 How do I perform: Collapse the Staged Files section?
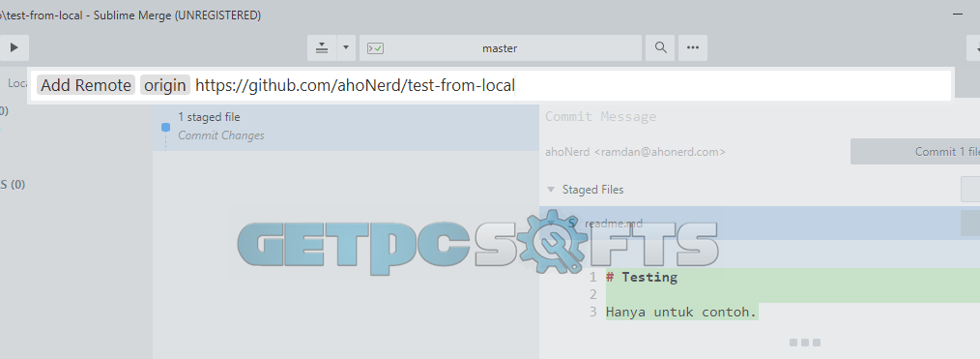[551, 190]
